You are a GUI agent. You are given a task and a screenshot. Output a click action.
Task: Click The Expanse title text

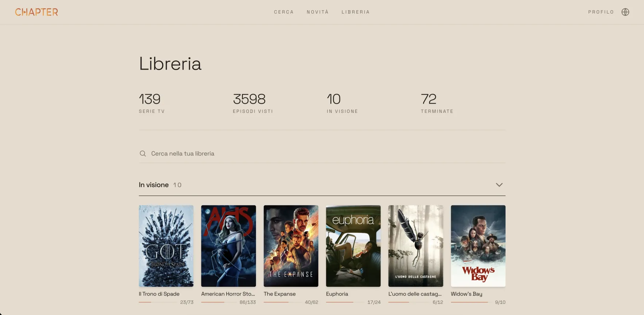click(x=280, y=294)
